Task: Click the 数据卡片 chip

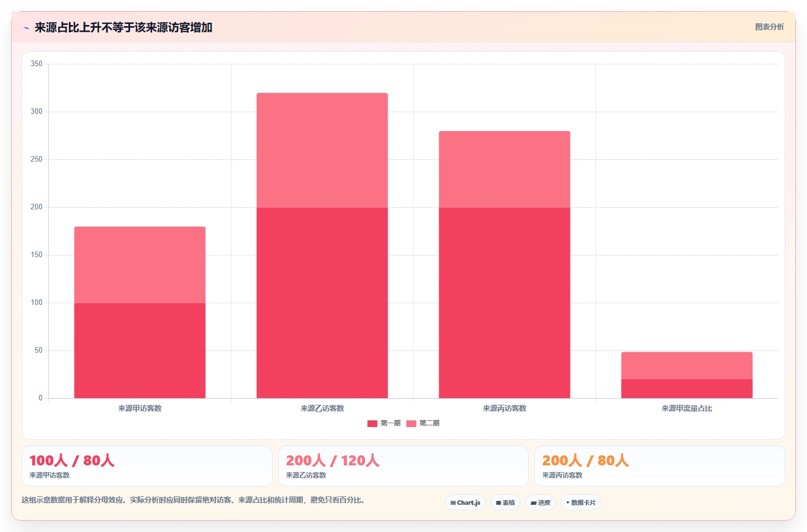Action: 581,503
